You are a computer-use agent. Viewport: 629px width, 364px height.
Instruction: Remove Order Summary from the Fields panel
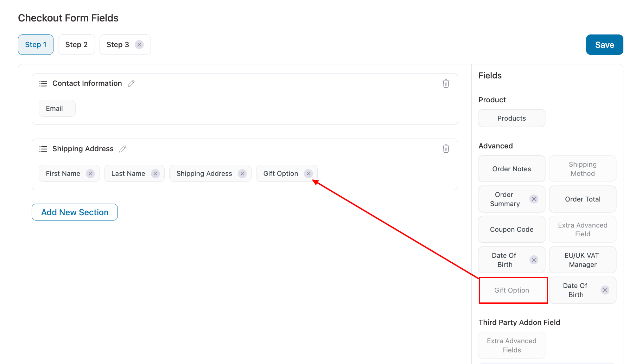click(534, 199)
